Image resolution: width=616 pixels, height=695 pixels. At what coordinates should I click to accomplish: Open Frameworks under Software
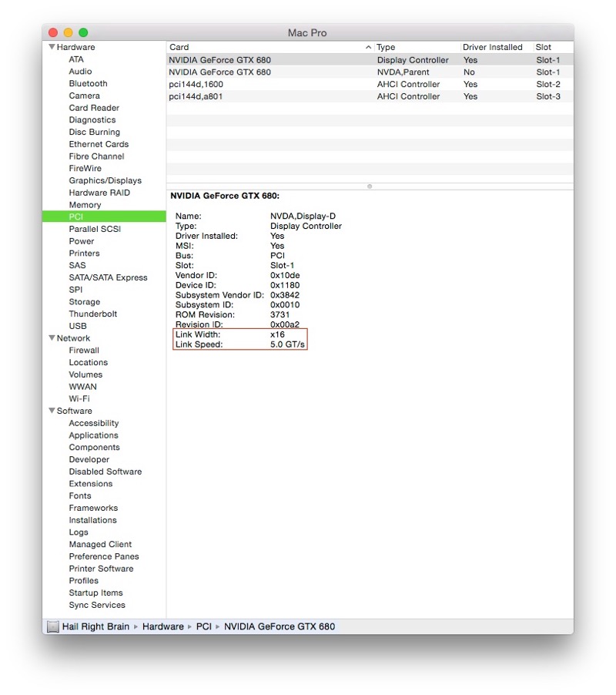pos(93,508)
